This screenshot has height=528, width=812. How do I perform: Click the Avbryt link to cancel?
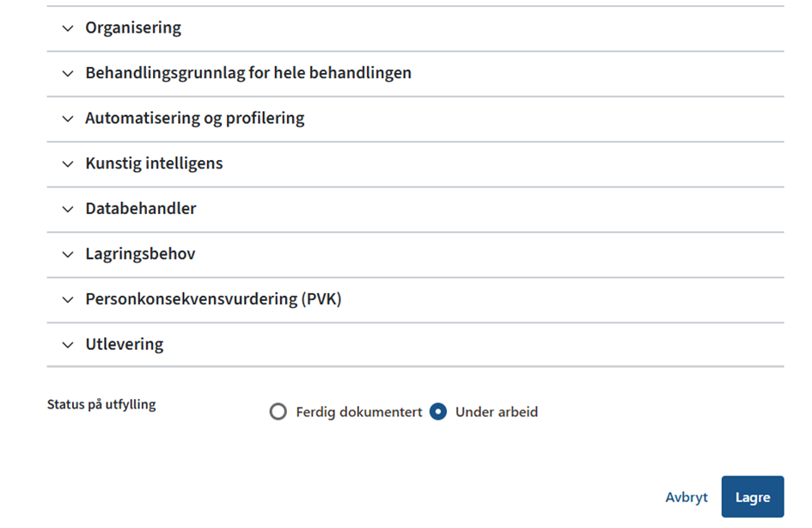pos(687,497)
